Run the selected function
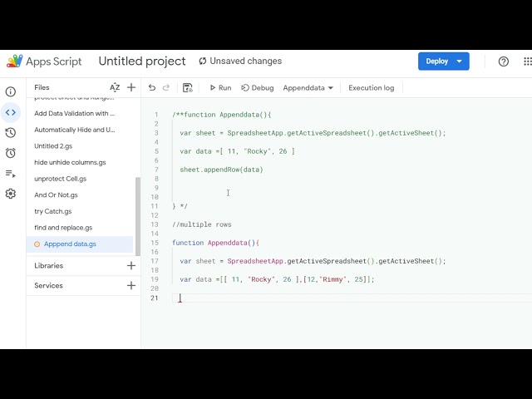Viewport: 532px width, 399px height. [x=220, y=88]
